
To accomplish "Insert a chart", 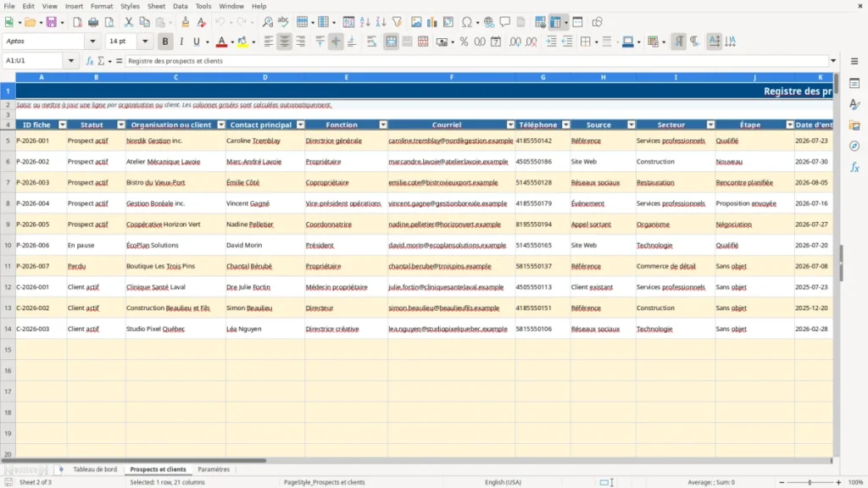I will [432, 22].
